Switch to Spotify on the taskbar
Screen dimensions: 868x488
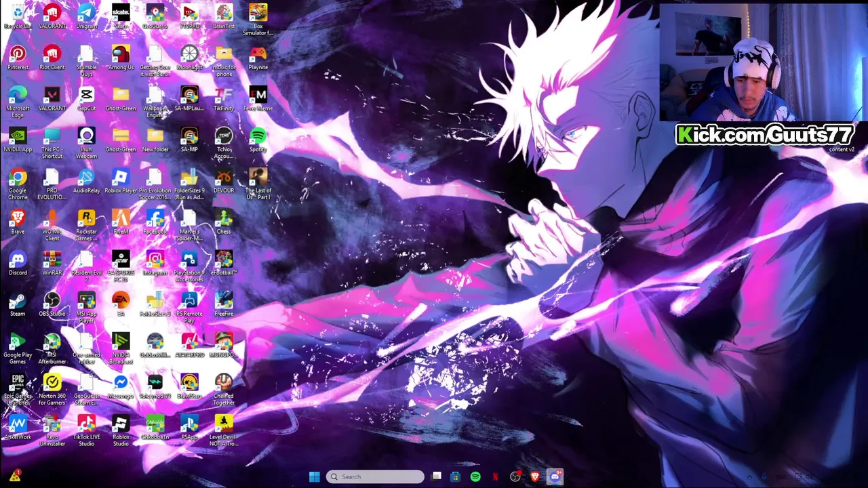pyautogui.click(x=475, y=476)
